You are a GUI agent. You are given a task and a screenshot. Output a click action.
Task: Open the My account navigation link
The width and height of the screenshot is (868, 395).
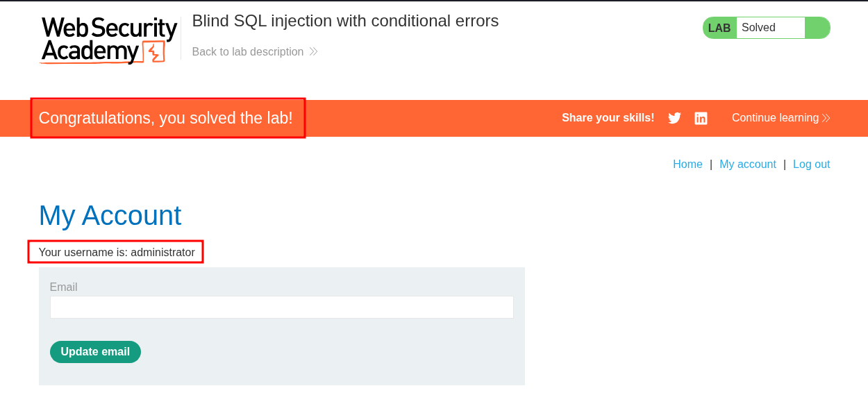(x=747, y=165)
